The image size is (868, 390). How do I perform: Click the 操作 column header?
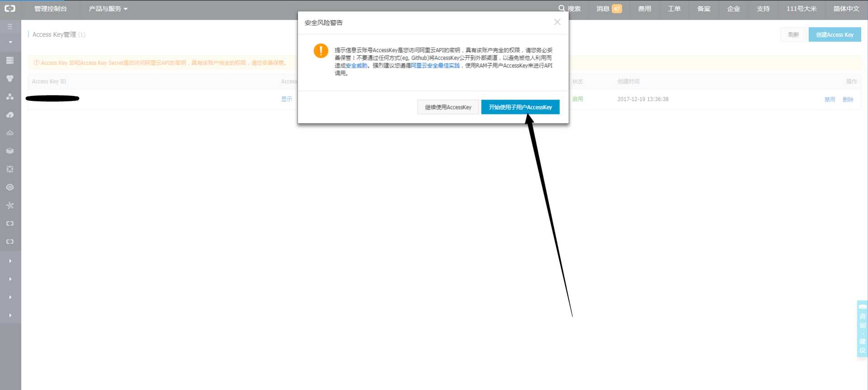(852, 81)
